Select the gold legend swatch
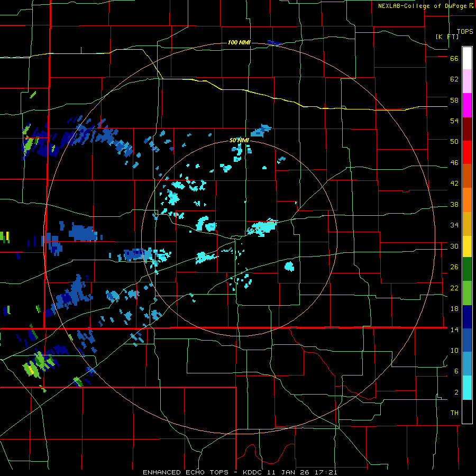 click(467, 224)
